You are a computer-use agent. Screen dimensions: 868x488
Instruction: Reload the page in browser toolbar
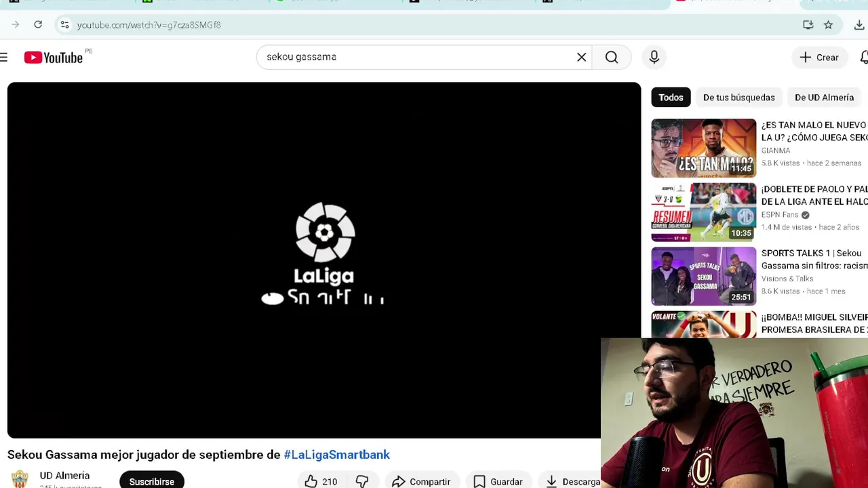click(38, 24)
